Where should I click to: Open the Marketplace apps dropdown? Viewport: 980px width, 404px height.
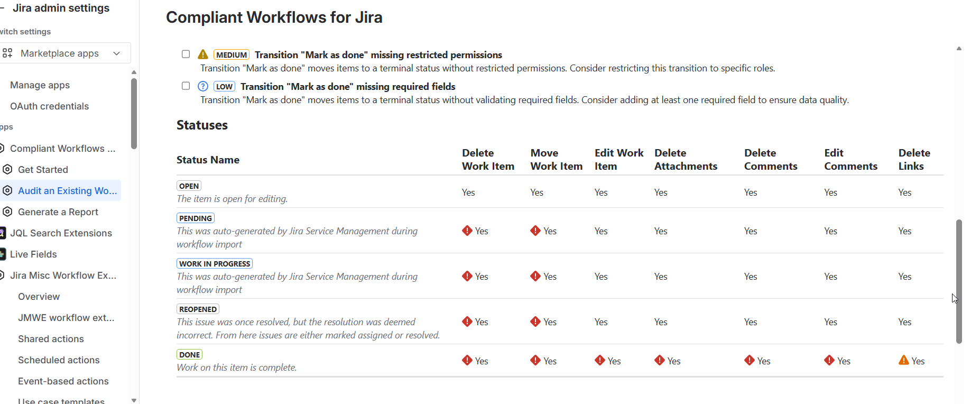click(x=66, y=53)
